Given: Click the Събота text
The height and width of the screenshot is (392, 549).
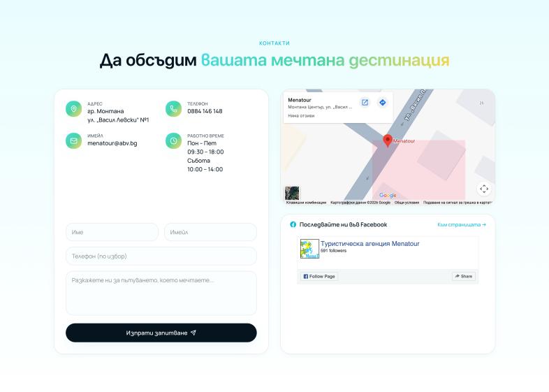Looking at the screenshot, I should click(198, 161).
